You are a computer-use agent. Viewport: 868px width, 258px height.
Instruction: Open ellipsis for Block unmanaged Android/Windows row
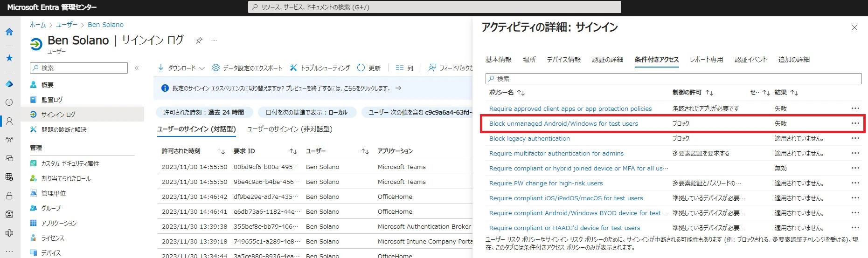tap(855, 123)
